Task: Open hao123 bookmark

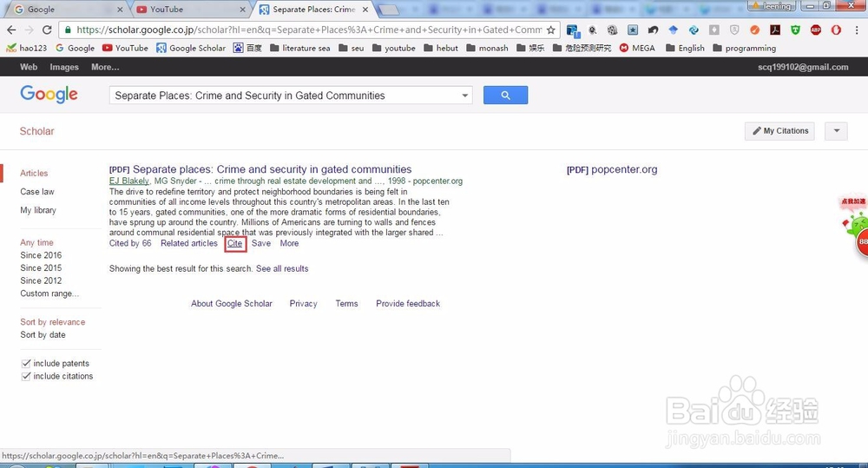Action: tap(27, 48)
